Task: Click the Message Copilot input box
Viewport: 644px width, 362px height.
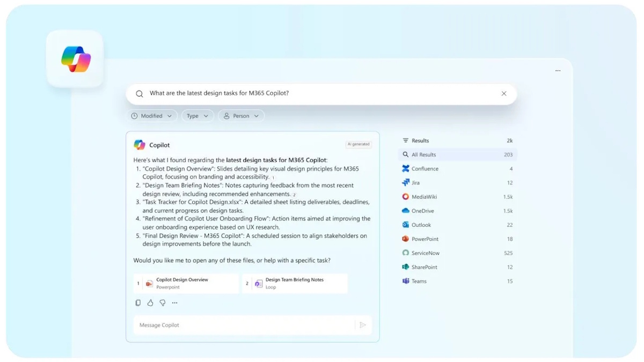Action: coord(244,325)
